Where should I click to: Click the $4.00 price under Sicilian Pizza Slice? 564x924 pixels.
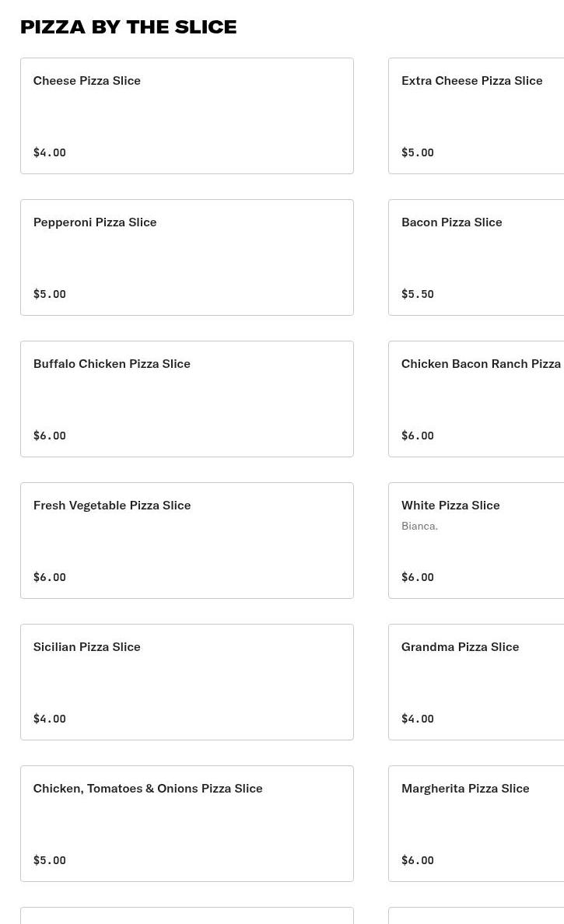pyautogui.click(x=50, y=719)
